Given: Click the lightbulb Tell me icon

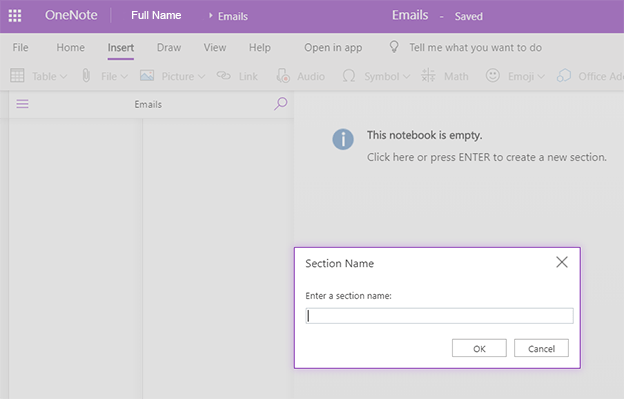Looking at the screenshot, I should click(x=394, y=47).
